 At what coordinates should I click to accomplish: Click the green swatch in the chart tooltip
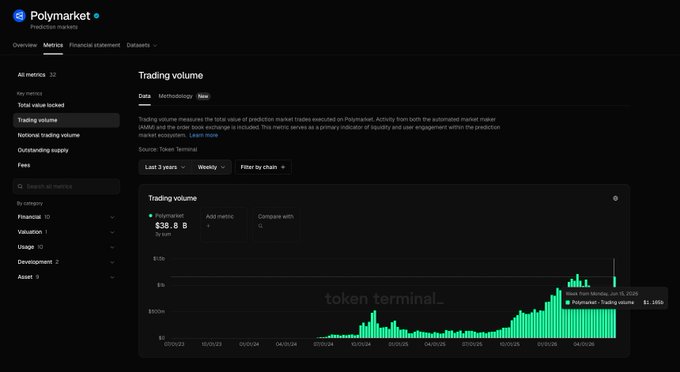(x=568, y=303)
